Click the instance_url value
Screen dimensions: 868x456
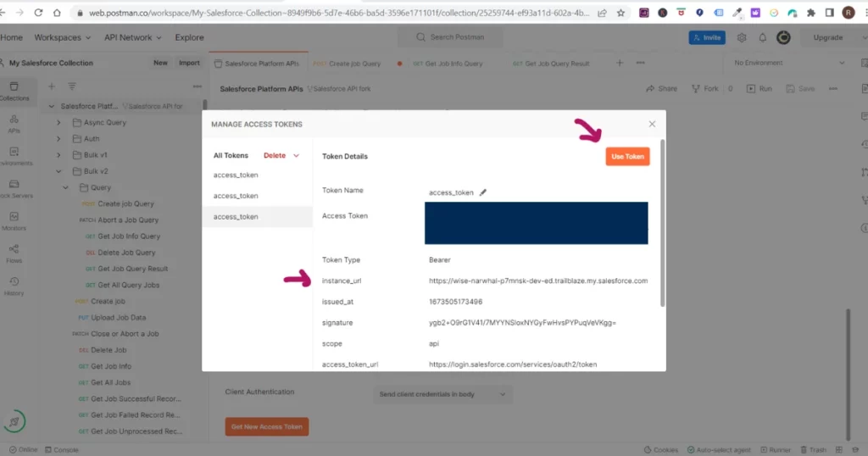click(x=538, y=281)
